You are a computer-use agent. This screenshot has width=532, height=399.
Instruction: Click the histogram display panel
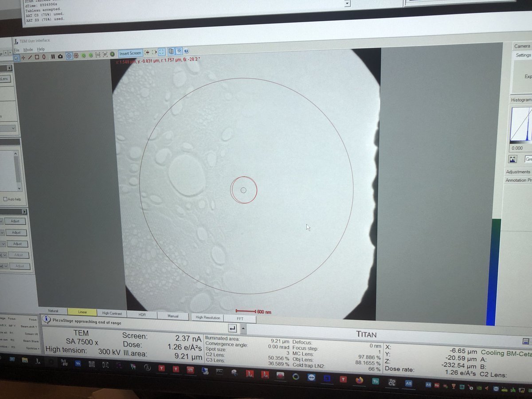(x=523, y=124)
